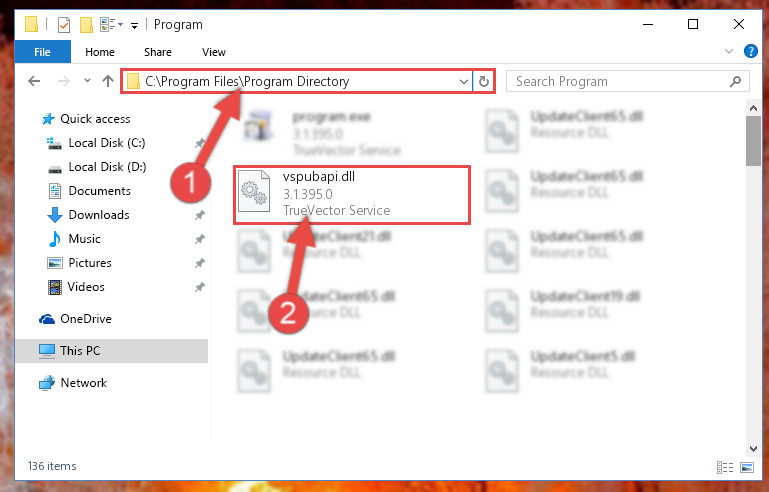
Task: Switch to large icons view layout
Action: tap(747, 467)
